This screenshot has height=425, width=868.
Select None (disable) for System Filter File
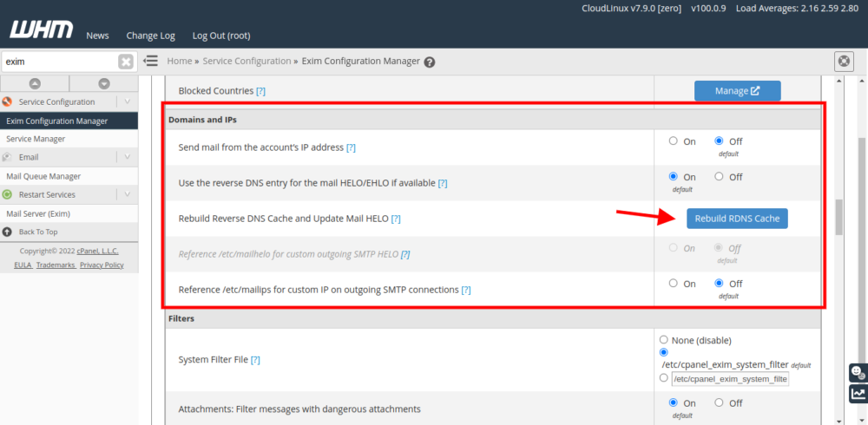click(x=664, y=340)
